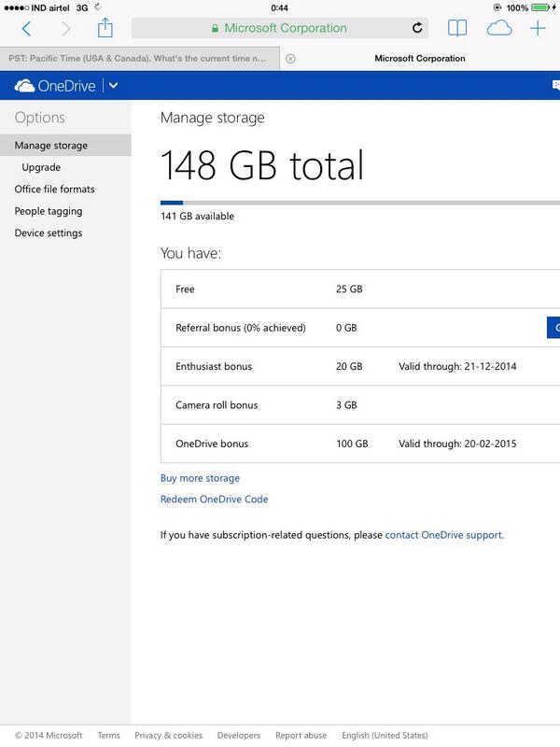Open the Safari share sheet icon
The width and height of the screenshot is (560, 747).
[x=105, y=28]
